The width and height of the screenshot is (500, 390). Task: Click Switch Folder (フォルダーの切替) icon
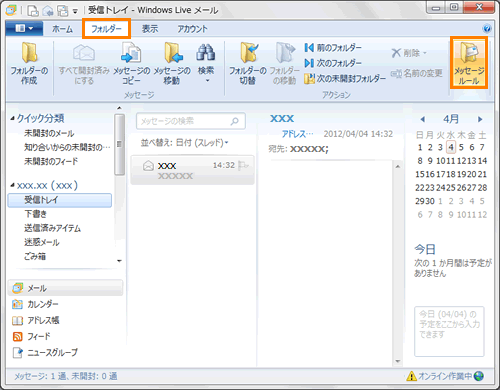click(248, 63)
